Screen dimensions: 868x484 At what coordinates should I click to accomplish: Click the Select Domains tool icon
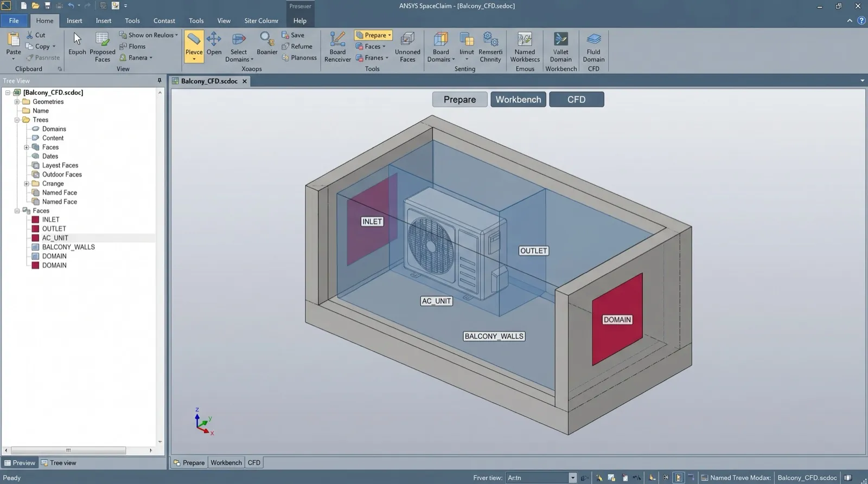pos(239,40)
